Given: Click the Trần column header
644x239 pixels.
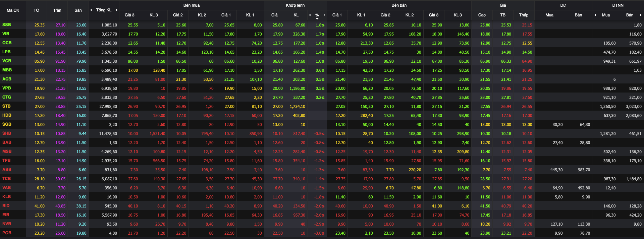Looking at the screenshot, I should coord(57,10).
